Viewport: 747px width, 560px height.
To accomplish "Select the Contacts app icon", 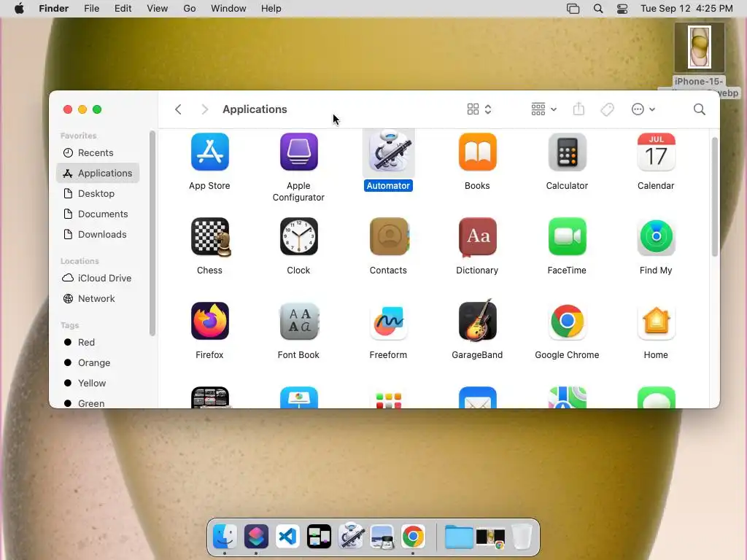I will pyautogui.click(x=389, y=237).
